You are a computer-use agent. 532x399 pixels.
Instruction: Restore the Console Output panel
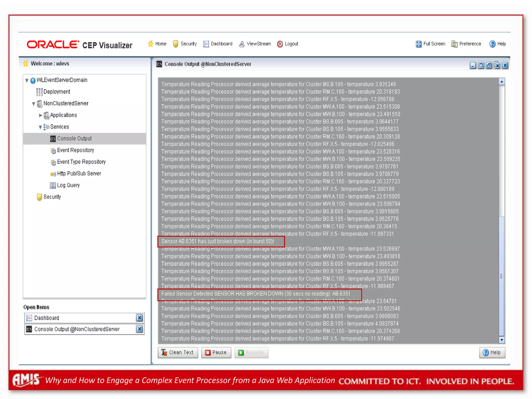[489, 65]
